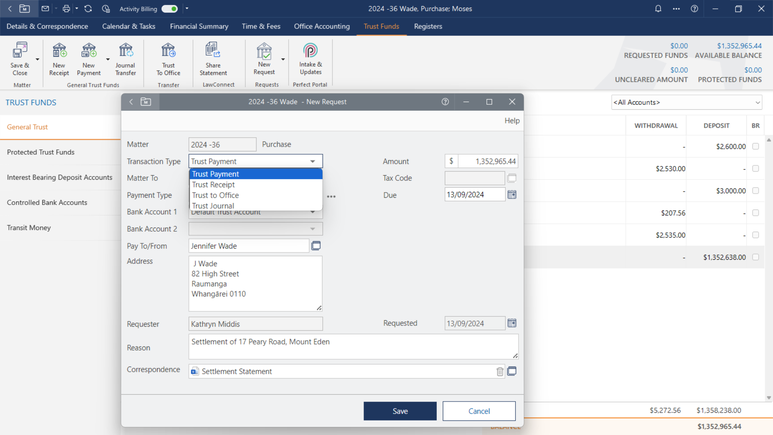Click into the Reason text field
Screen dimensions: 773x435
click(x=353, y=347)
